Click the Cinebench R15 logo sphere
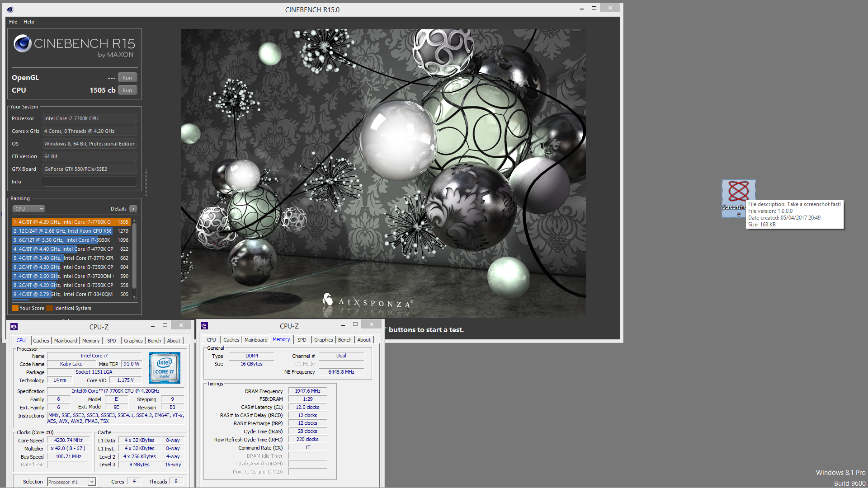Screen dimensions: 868x488 tap(23, 43)
